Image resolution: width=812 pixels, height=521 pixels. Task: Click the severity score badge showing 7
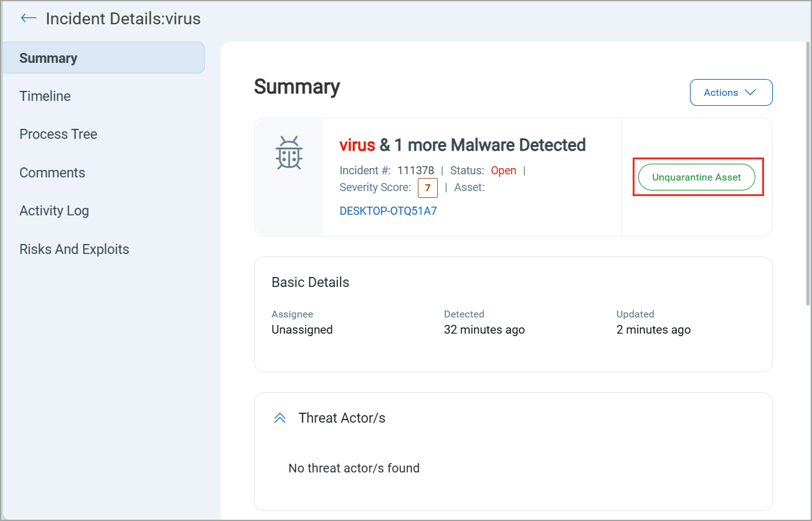pos(427,187)
